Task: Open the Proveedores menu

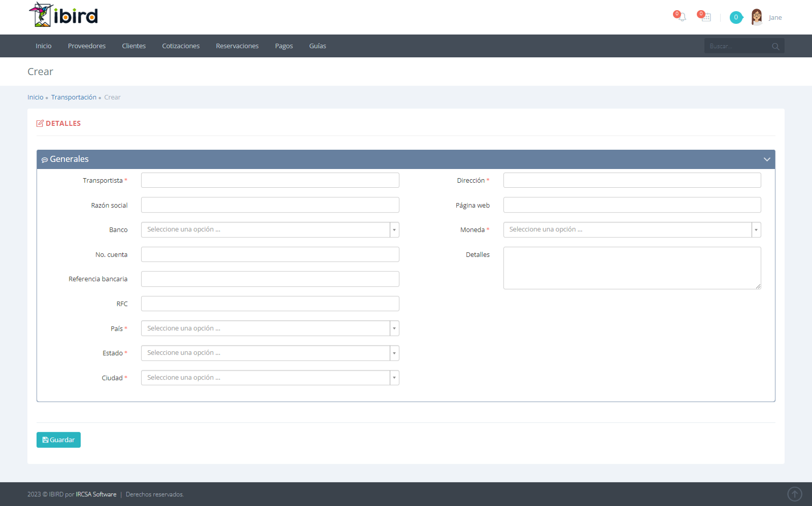Action: click(x=87, y=46)
